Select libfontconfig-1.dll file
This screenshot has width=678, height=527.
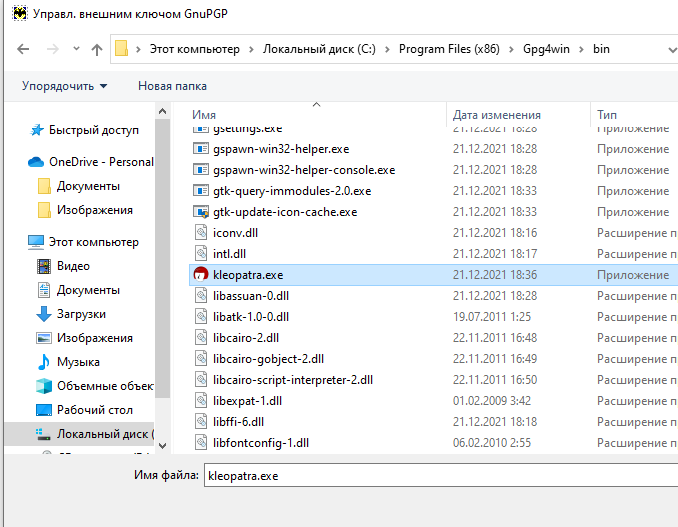[x=261, y=443]
